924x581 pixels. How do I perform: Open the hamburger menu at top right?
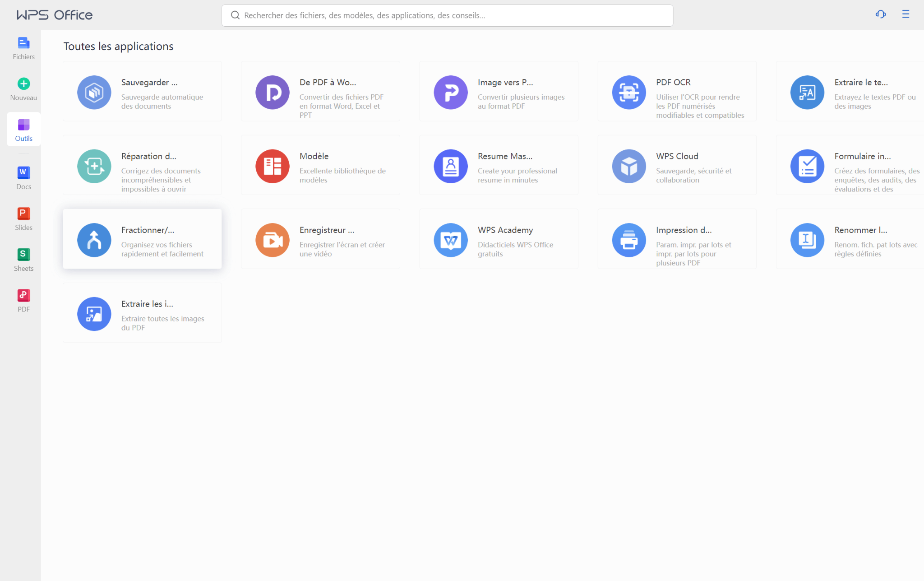click(x=905, y=14)
